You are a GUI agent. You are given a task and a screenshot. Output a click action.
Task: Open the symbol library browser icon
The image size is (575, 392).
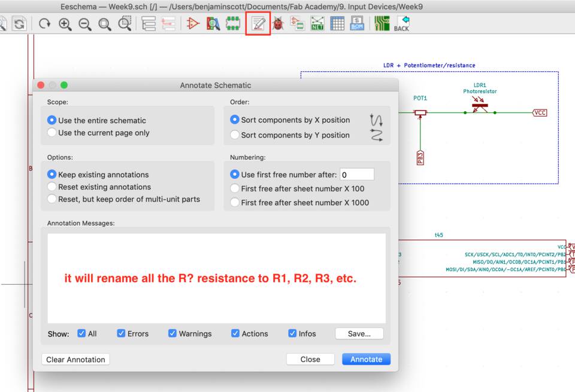pyautogui.click(x=213, y=24)
